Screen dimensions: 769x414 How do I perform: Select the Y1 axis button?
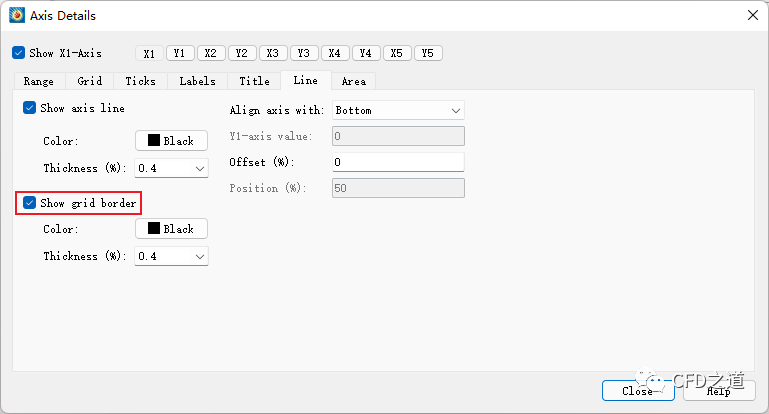point(180,53)
